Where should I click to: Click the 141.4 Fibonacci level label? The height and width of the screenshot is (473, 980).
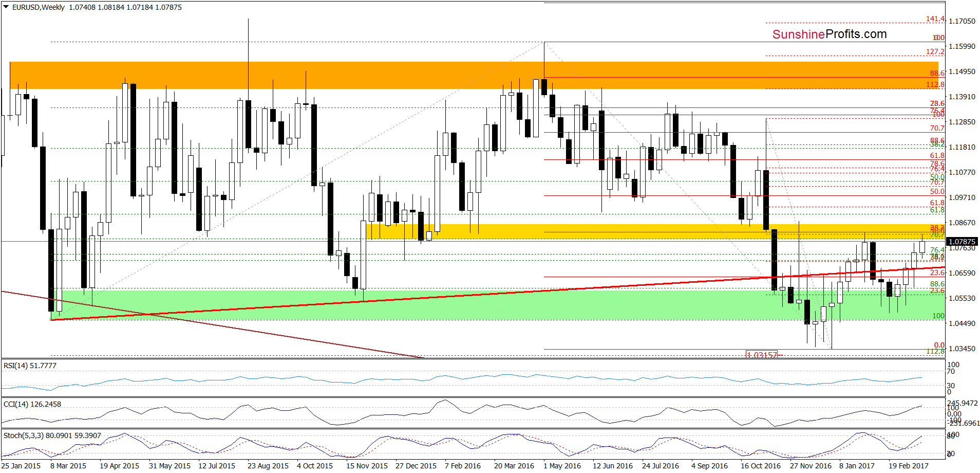coord(935,19)
